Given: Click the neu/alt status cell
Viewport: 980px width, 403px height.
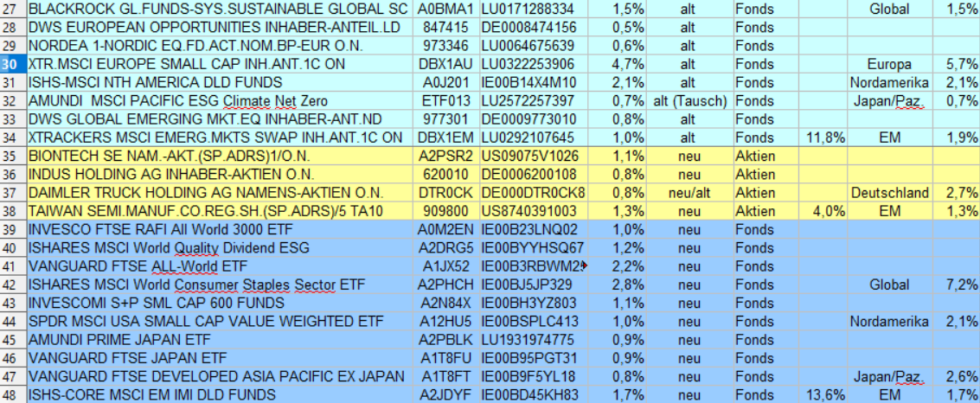Looking at the screenshot, I should tap(689, 193).
